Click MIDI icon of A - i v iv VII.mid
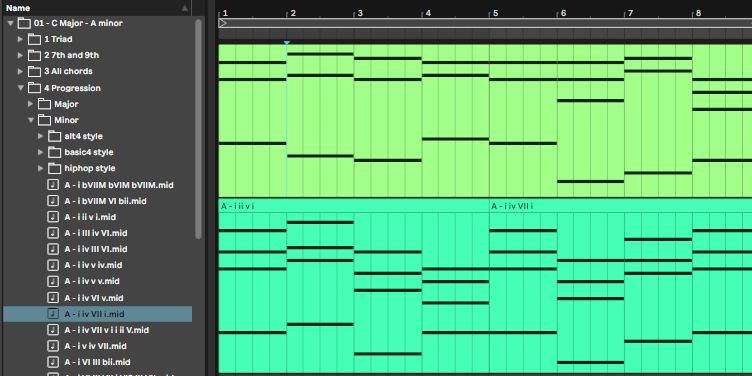Viewport: 752px width, 376px height. [53, 346]
